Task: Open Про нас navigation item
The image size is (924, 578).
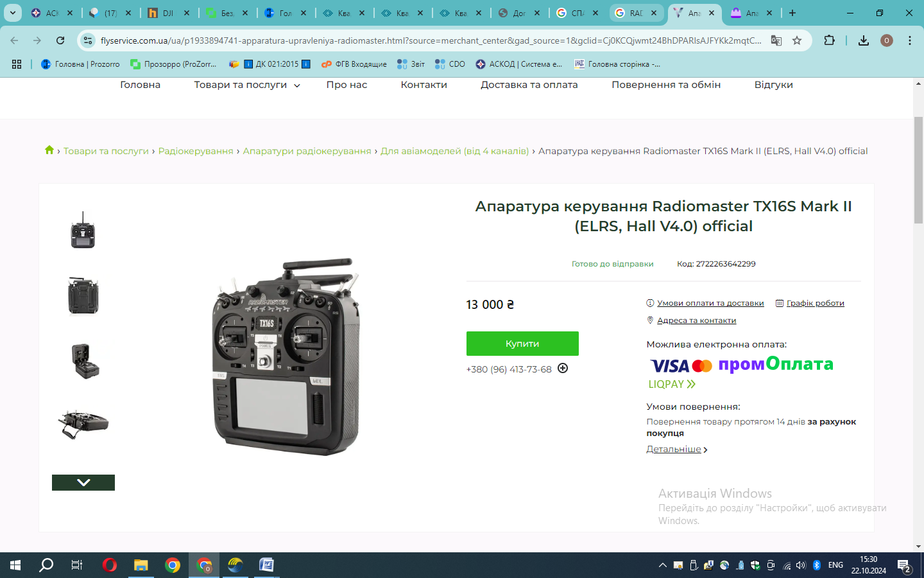Action: (346, 85)
